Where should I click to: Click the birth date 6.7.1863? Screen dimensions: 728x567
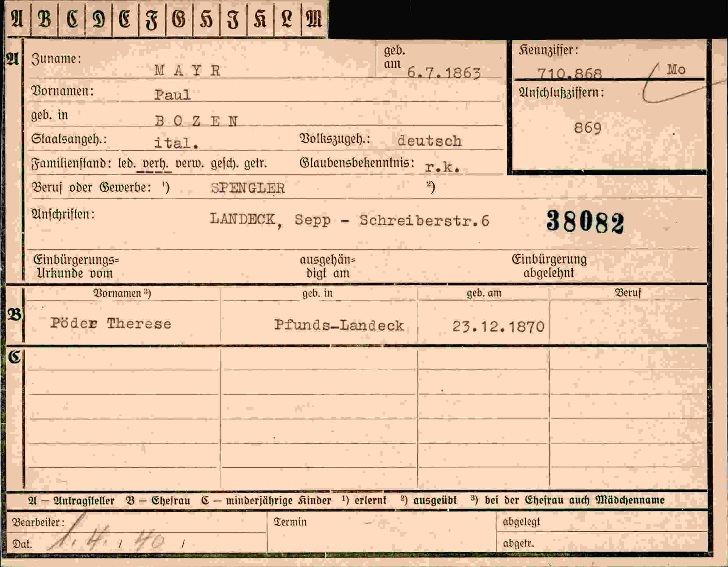[444, 73]
